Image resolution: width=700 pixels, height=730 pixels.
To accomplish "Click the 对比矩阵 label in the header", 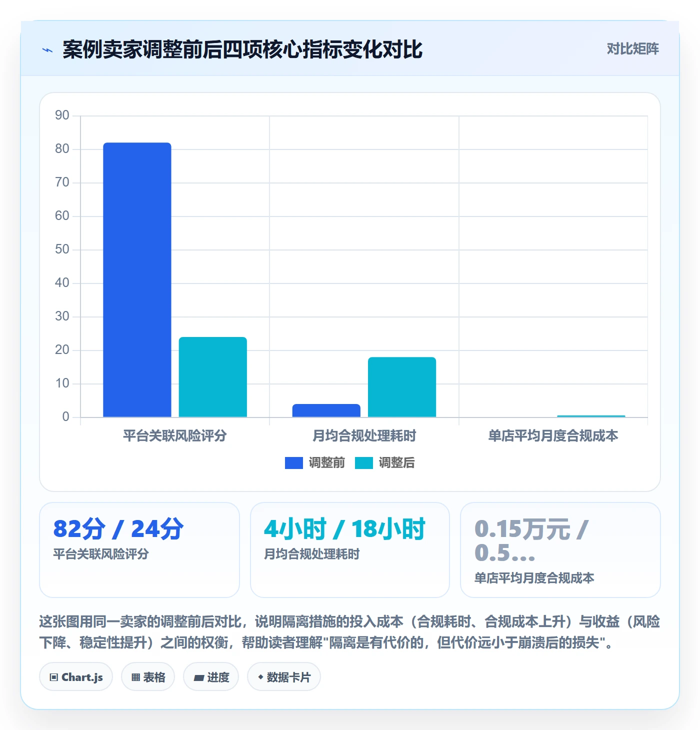I will [633, 49].
